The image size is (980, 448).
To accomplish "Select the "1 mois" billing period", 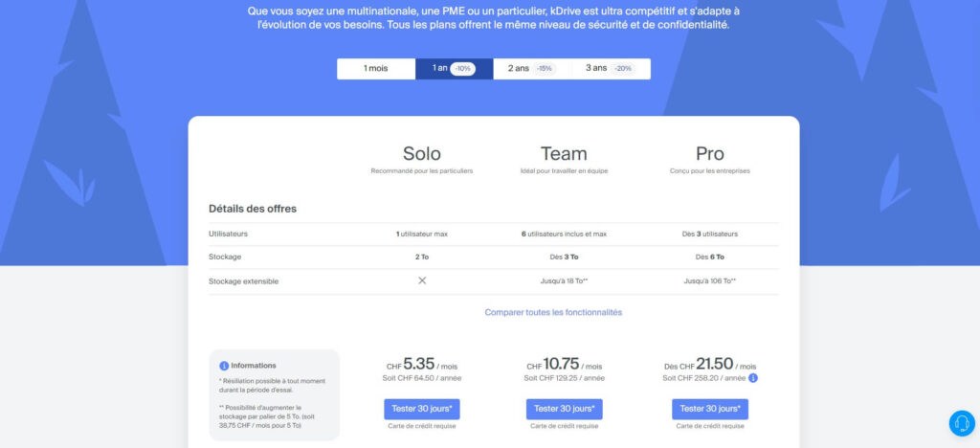I will 376,69.
